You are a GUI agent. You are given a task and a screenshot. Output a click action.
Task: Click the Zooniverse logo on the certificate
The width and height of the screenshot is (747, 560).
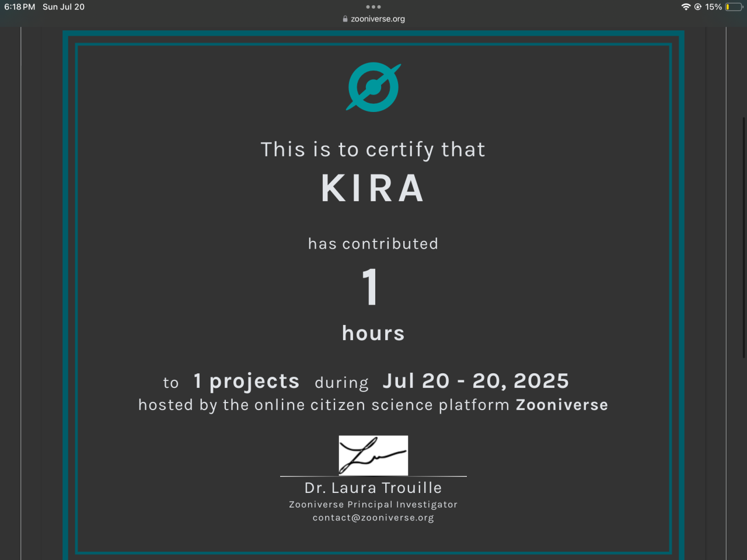[373, 87]
